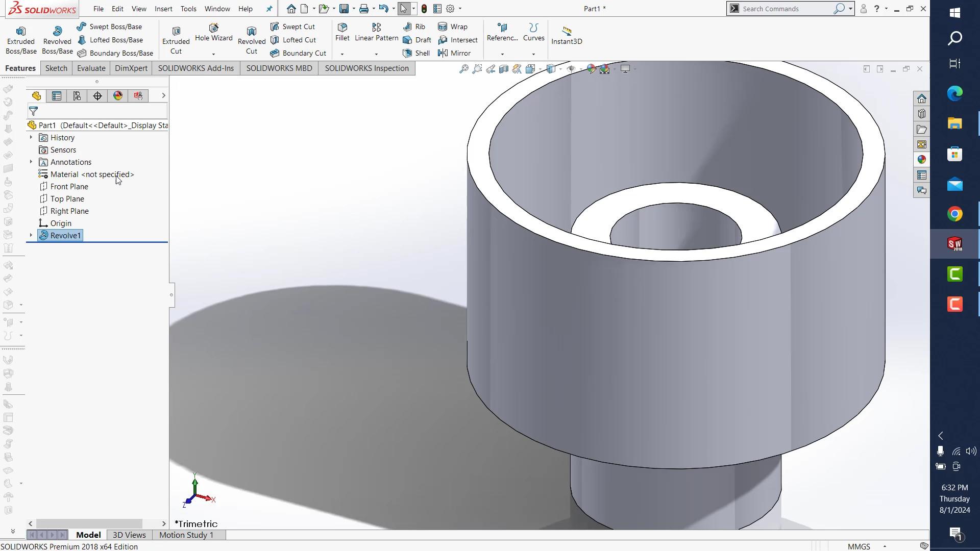Expand the Revolve1 feature node
This screenshot has height=551, width=980.
[31, 235]
